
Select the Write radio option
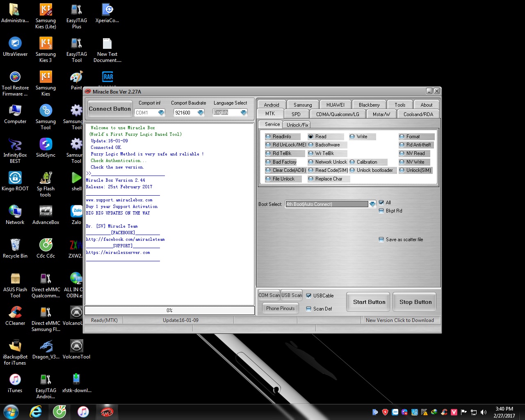(362, 137)
